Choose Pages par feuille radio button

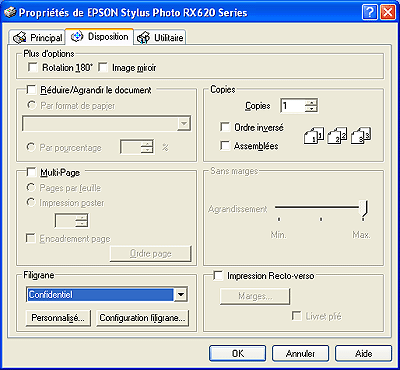(31, 188)
